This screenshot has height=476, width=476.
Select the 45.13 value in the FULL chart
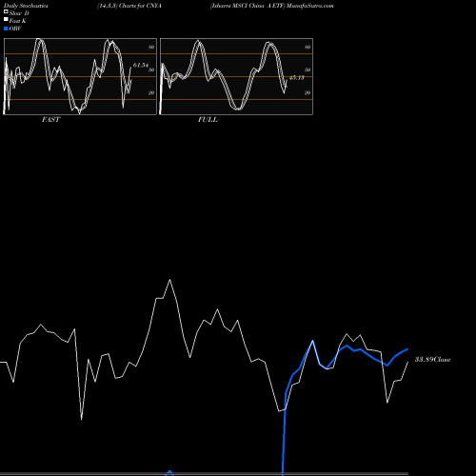(297, 77)
